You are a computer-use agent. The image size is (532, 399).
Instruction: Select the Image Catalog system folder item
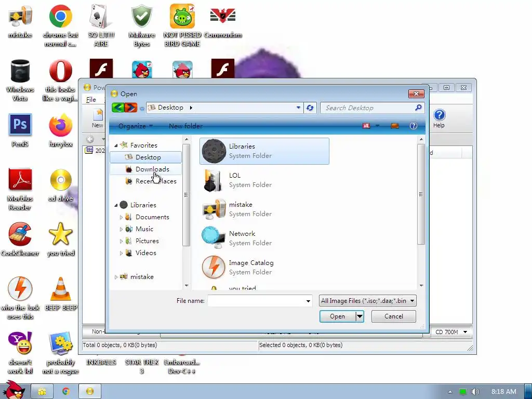pyautogui.click(x=264, y=268)
